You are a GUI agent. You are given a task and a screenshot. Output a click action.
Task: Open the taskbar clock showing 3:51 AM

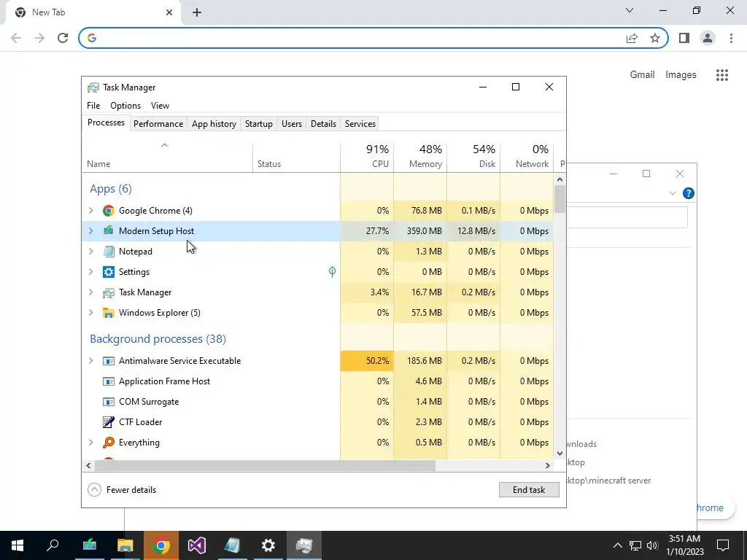tap(684, 545)
